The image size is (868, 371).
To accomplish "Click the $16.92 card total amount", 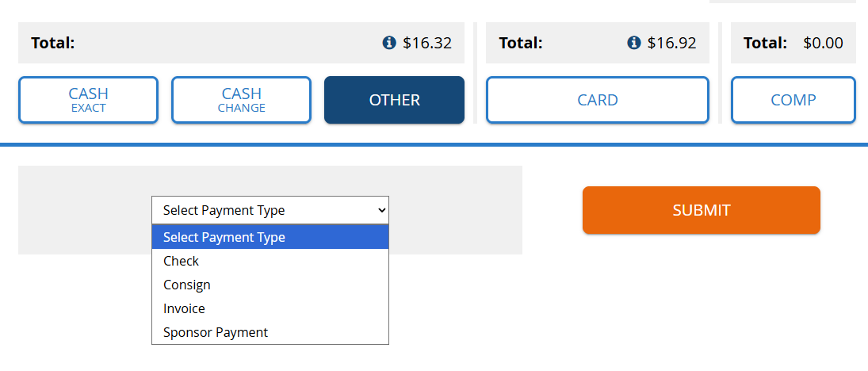I will pyautogui.click(x=671, y=43).
